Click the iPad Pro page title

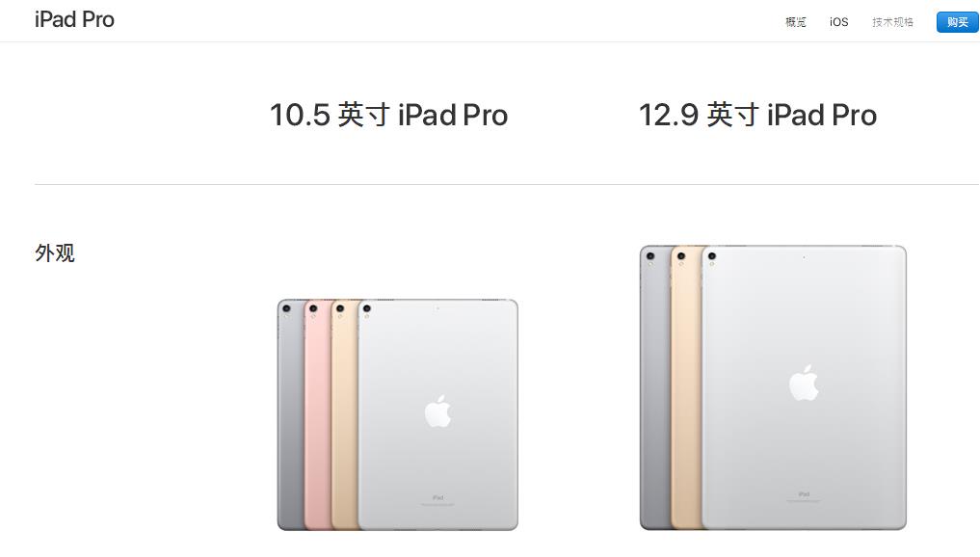pyautogui.click(x=74, y=19)
